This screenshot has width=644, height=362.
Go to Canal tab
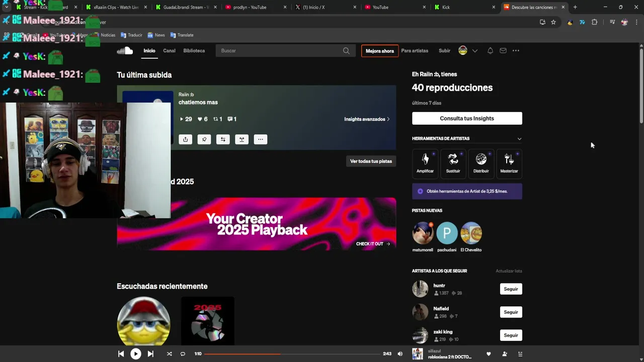(x=169, y=51)
